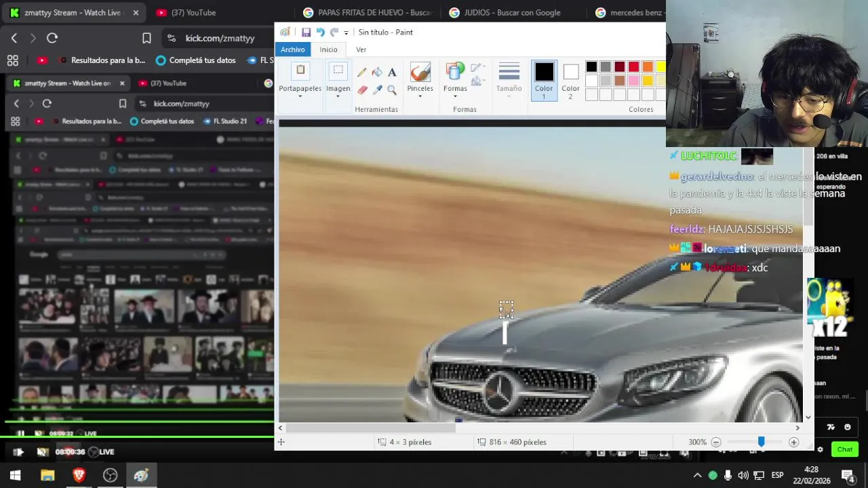
Task: Click the canvas horizontal scrollbar left arrow
Action: click(280, 428)
